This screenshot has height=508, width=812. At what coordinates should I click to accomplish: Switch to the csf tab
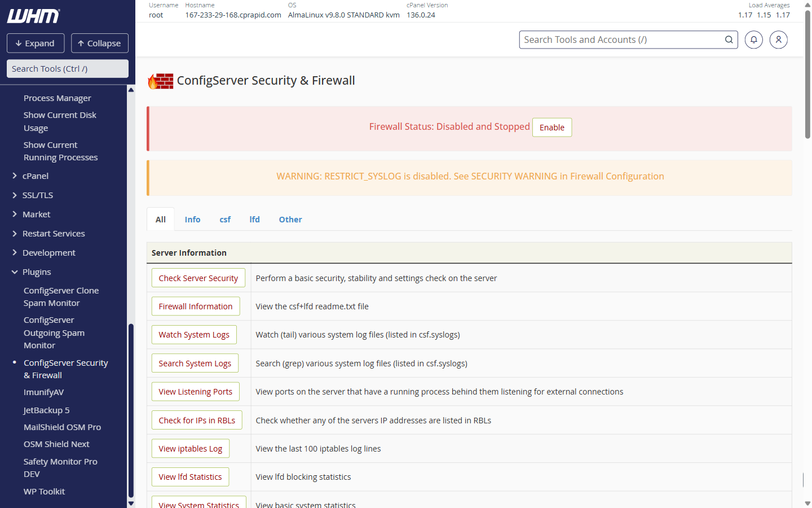coord(225,220)
